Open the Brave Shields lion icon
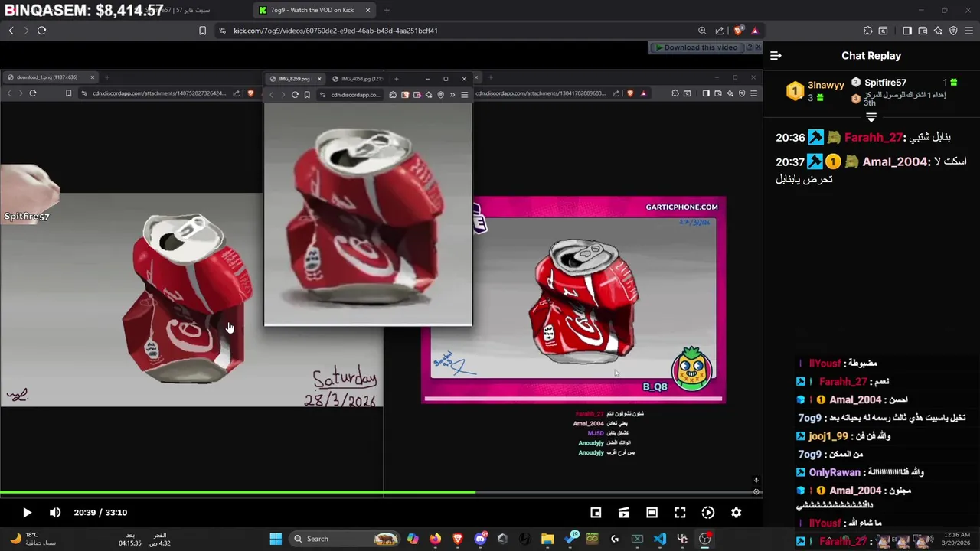 coord(738,31)
